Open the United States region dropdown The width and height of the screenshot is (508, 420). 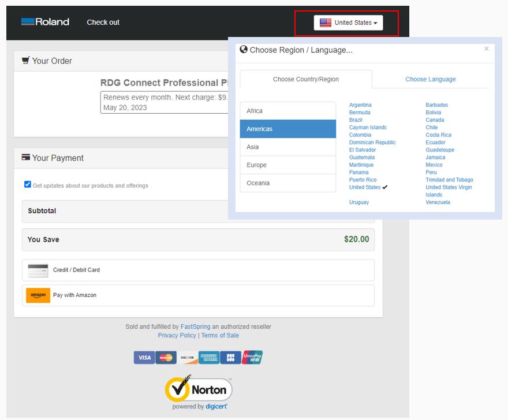point(348,23)
